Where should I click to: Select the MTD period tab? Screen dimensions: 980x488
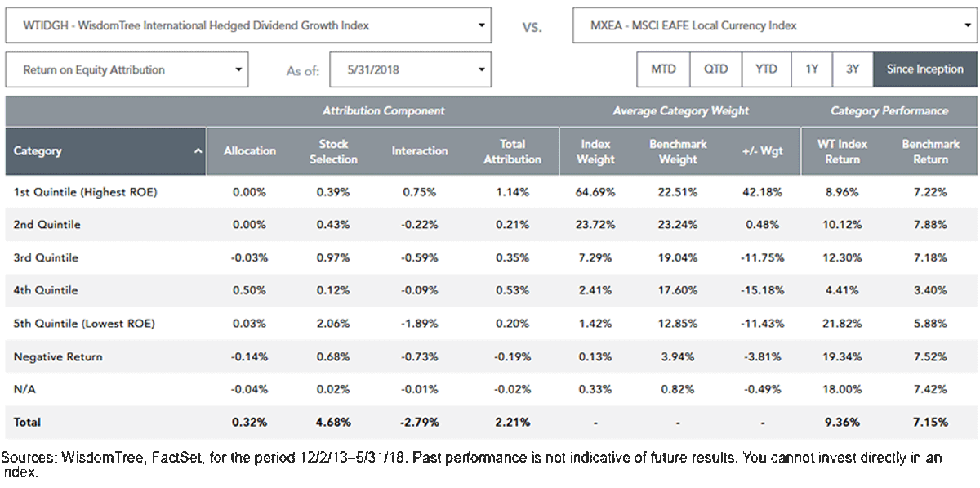coord(663,69)
